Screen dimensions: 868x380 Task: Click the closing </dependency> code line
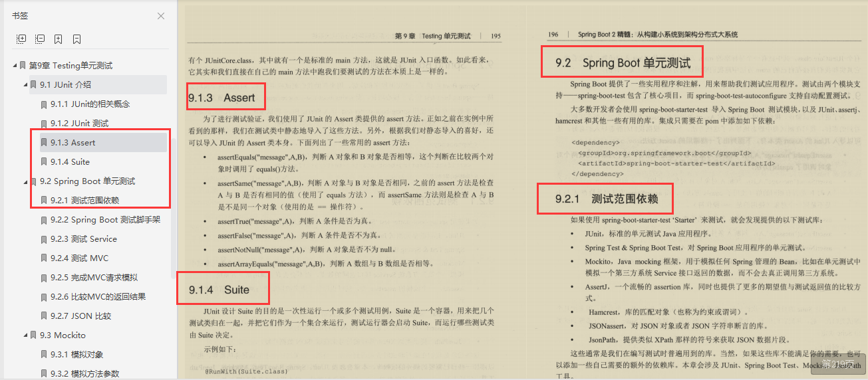coord(597,173)
